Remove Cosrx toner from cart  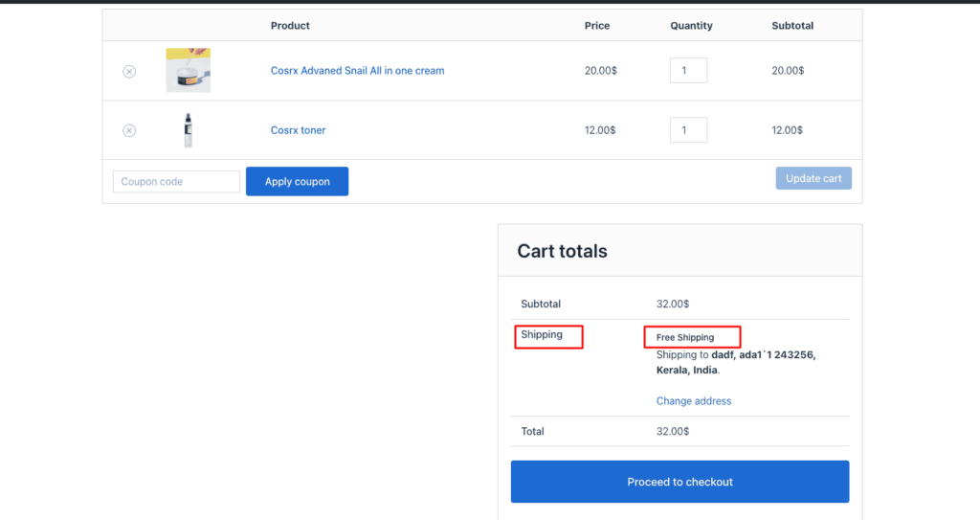(129, 130)
